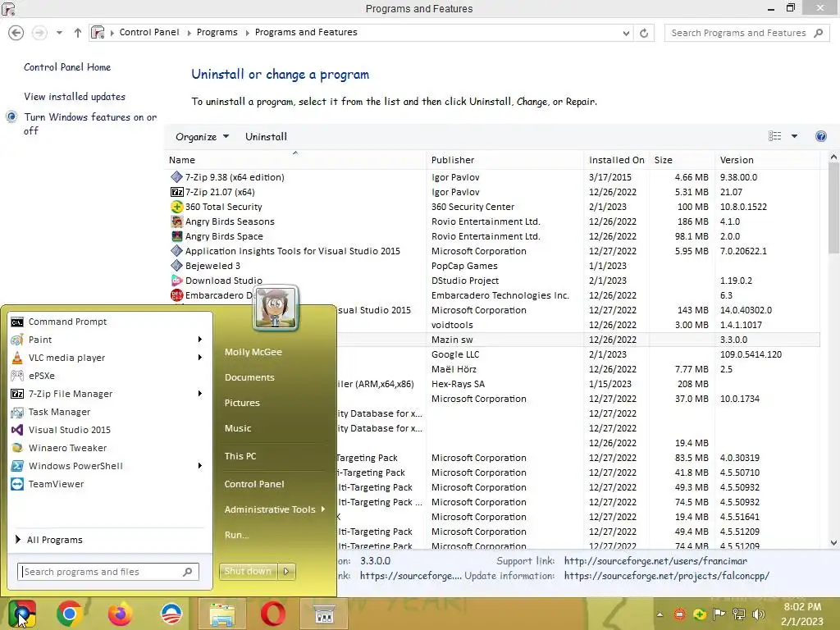
Task: Launch Paint from the Start menu
Action: coord(40,340)
